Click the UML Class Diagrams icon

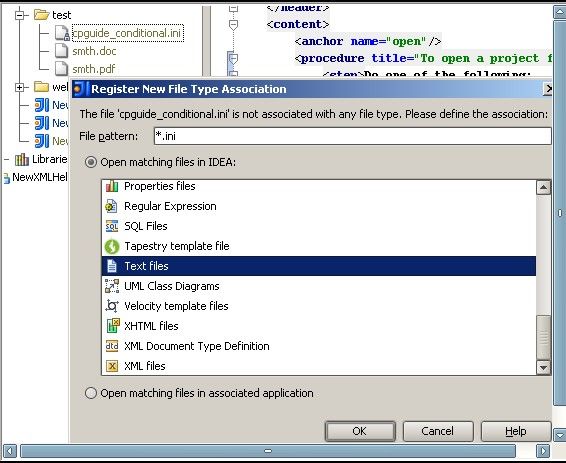(x=112, y=286)
